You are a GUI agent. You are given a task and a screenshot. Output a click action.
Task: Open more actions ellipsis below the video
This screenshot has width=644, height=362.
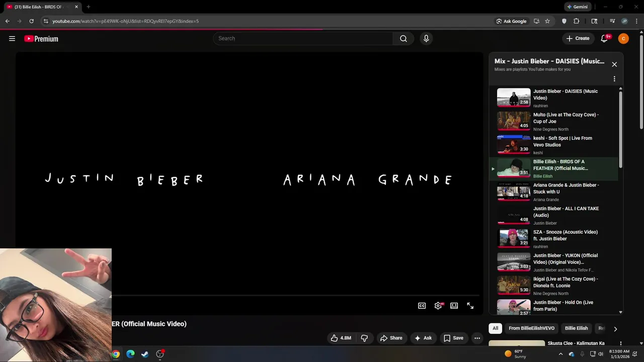[477, 338]
